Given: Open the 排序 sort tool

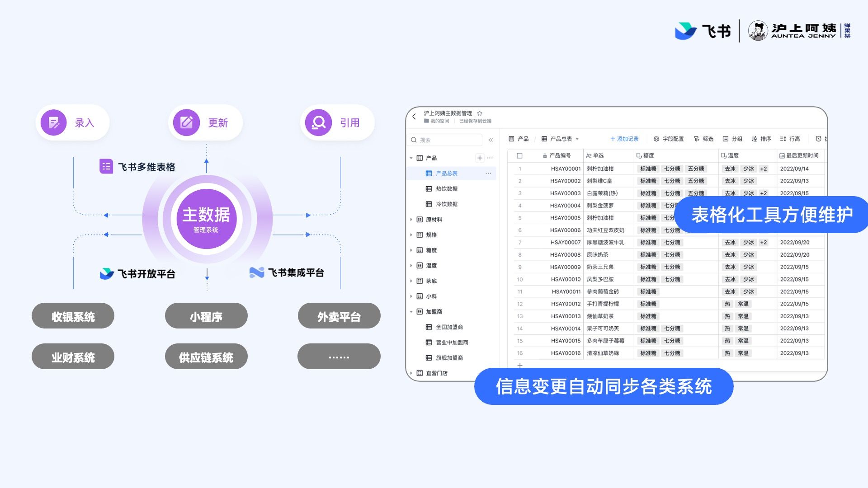Looking at the screenshot, I should [x=761, y=139].
